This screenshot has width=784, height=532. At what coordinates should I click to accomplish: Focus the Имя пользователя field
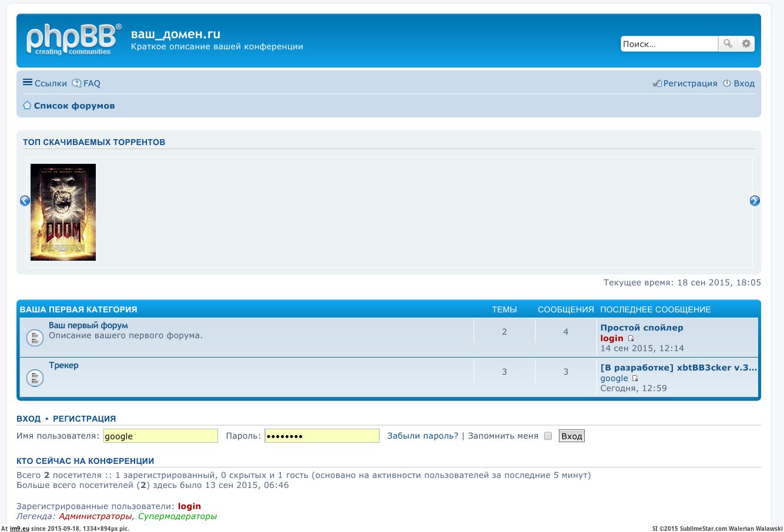point(160,436)
